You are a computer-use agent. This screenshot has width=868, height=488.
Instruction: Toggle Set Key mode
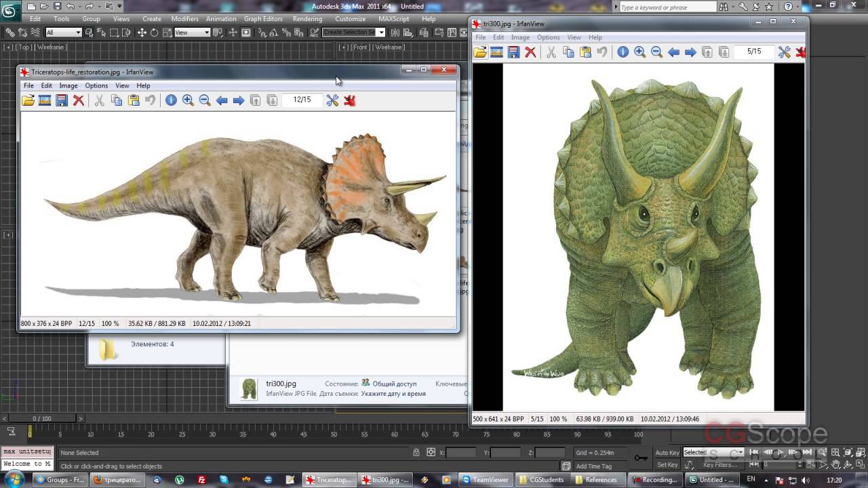point(667,465)
